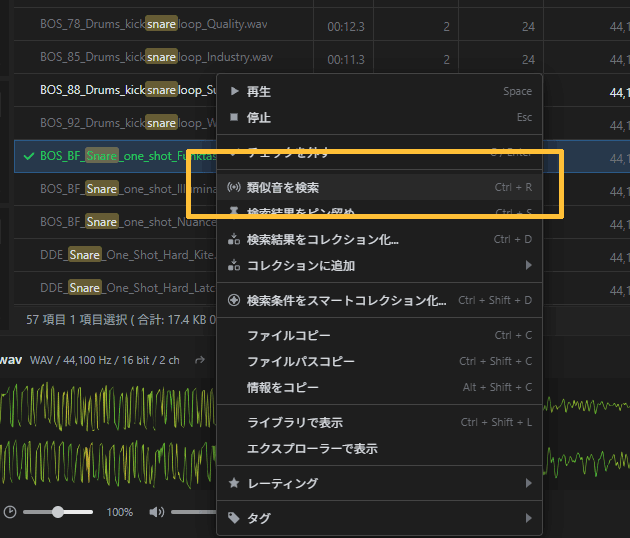Click the 00:11.3 duration cell

(346, 59)
